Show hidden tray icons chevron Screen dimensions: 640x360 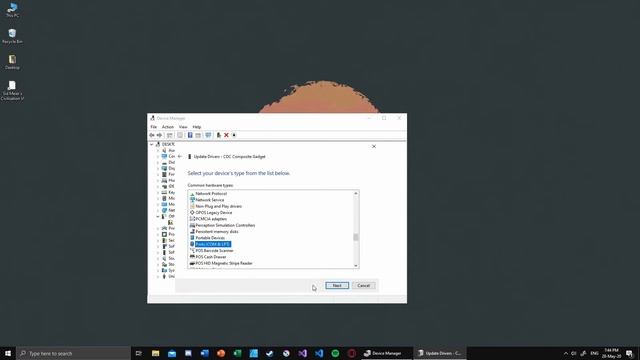tap(566, 353)
